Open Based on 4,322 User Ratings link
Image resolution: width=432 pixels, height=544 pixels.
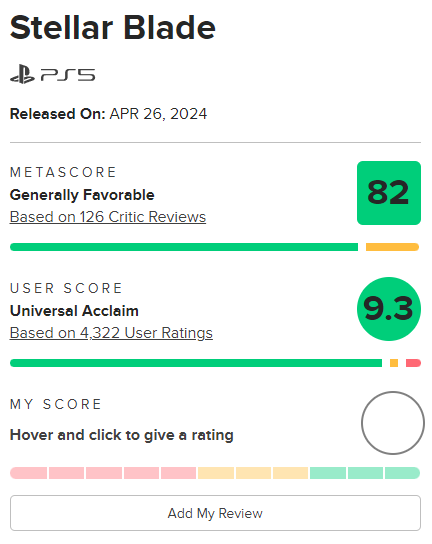111,333
